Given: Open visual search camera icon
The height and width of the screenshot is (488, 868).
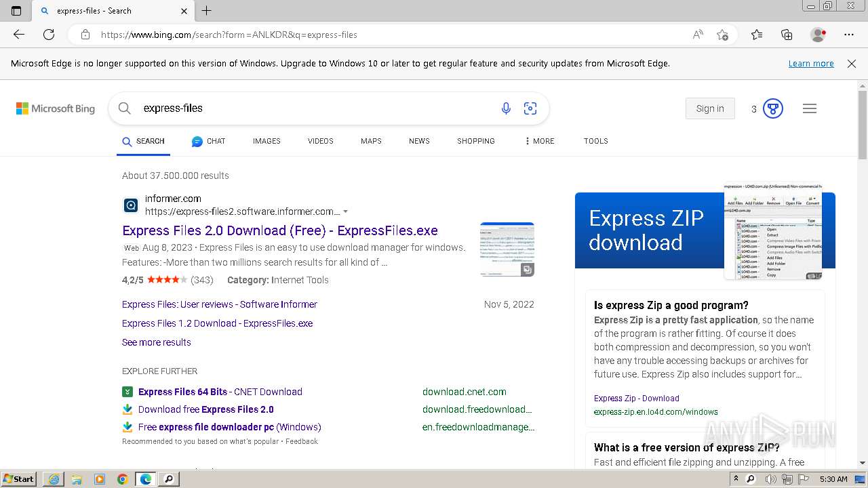Looking at the screenshot, I should tap(530, 108).
